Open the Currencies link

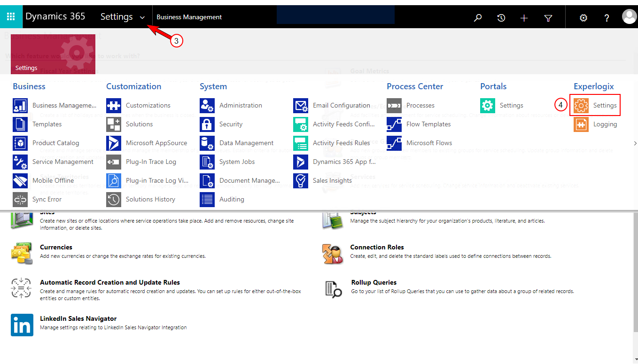(56, 247)
